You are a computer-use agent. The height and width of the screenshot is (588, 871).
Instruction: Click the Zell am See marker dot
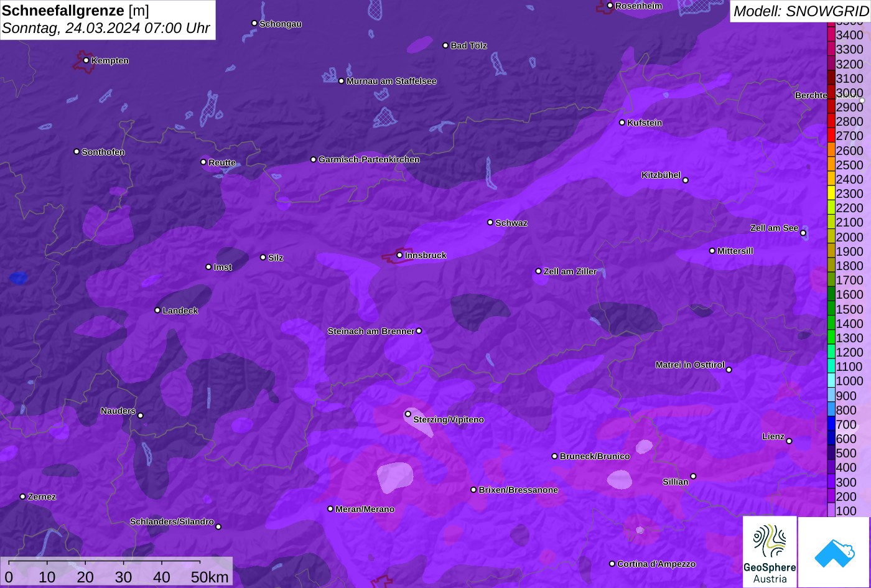coord(803,233)
